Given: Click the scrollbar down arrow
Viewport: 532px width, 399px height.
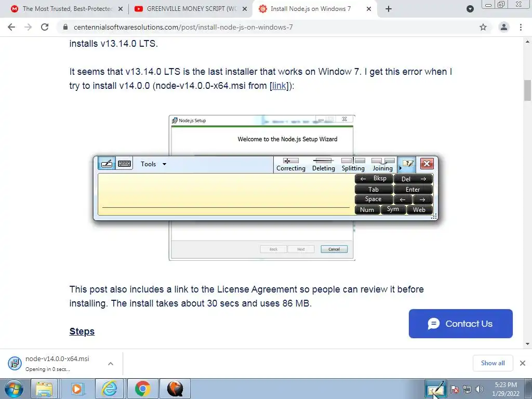Looking at the screenshot, I should point(527,344).
